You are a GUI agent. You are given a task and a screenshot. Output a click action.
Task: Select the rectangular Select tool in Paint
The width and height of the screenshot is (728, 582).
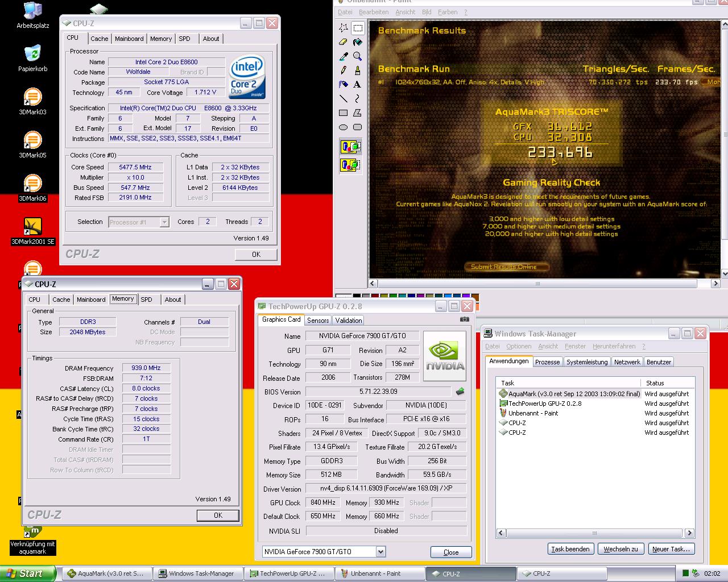[x=358, y=27]
